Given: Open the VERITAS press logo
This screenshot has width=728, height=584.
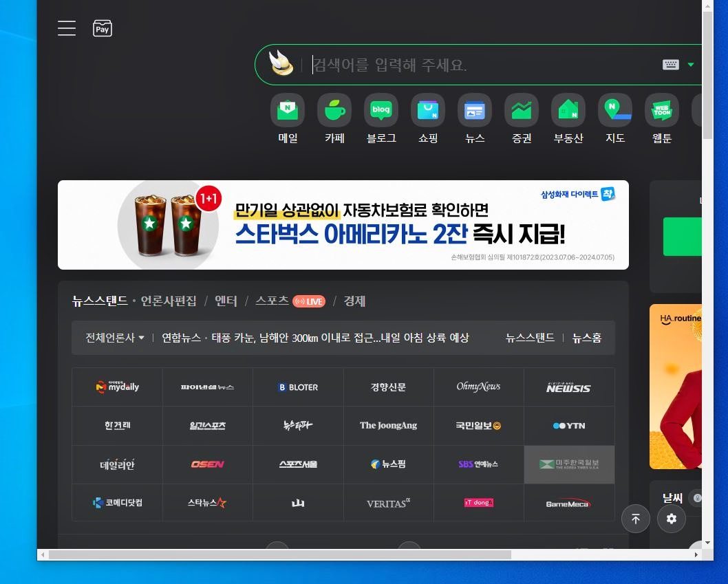Looking at the screenshot, I should click(388, 503).
